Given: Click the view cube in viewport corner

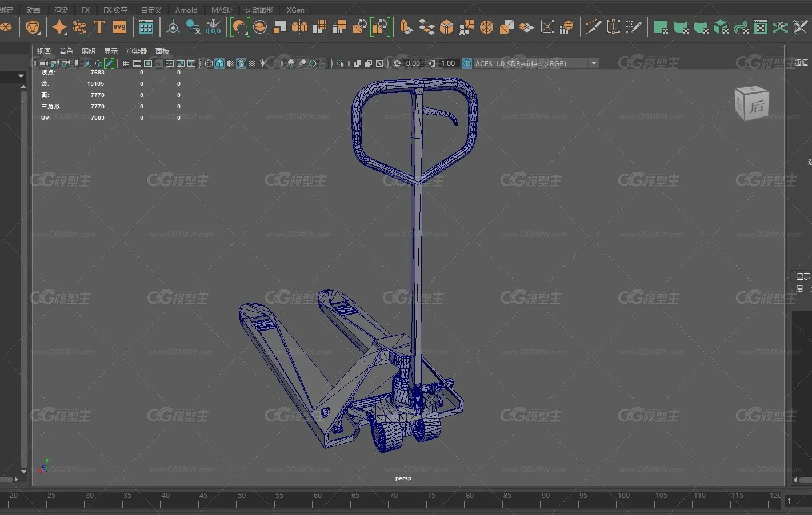Looking at the screenshot, I should pyautogui.click(x=752, y=103).
